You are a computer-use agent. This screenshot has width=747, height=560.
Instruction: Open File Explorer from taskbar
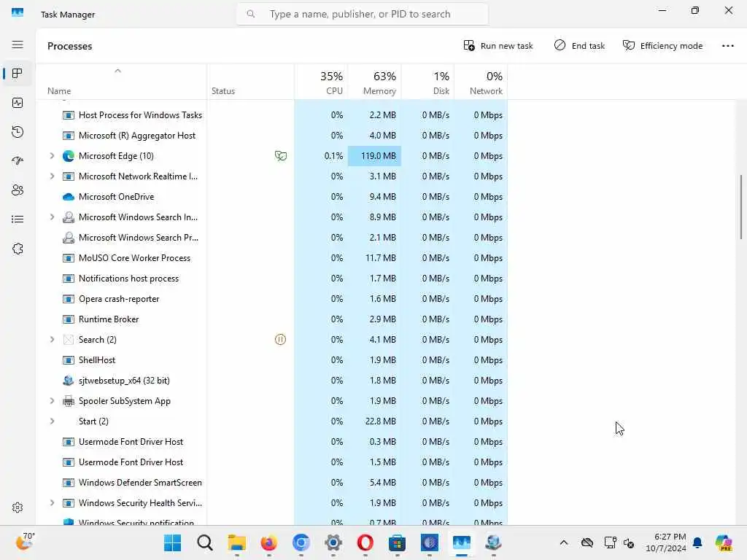pyautogui.click(x=237, y=542)
